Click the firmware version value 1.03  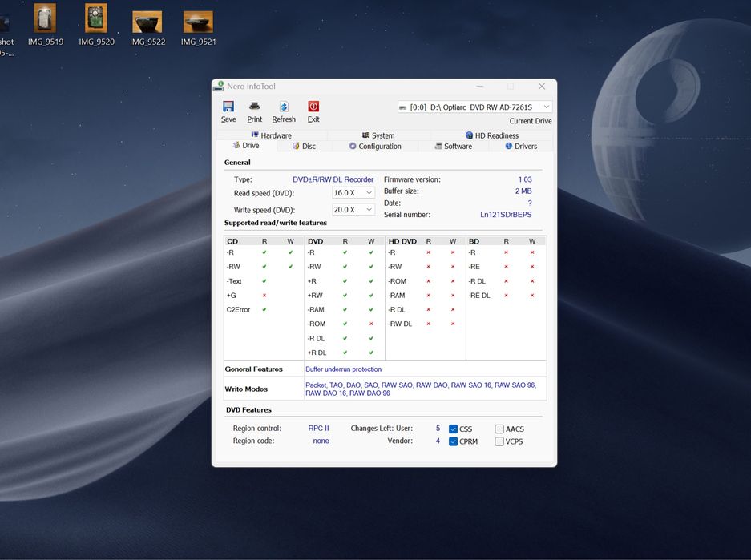[x=525, y=179]
